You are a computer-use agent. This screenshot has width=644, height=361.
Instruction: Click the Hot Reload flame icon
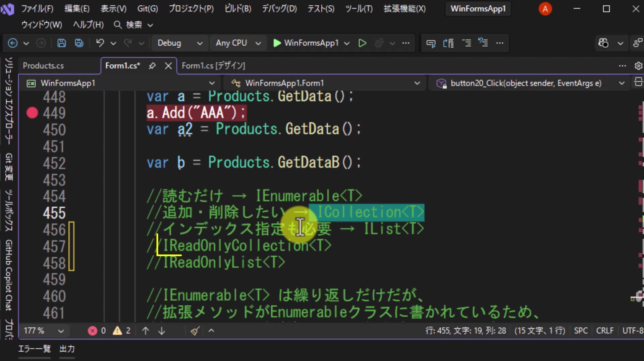(379, 43)
